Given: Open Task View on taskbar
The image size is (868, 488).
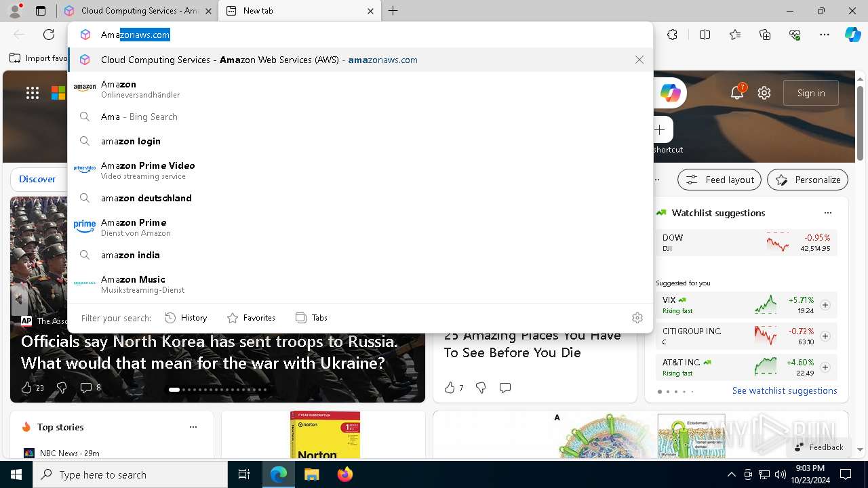Looking at the screenshot, I should pyautogui.click(x=244, y=474).
